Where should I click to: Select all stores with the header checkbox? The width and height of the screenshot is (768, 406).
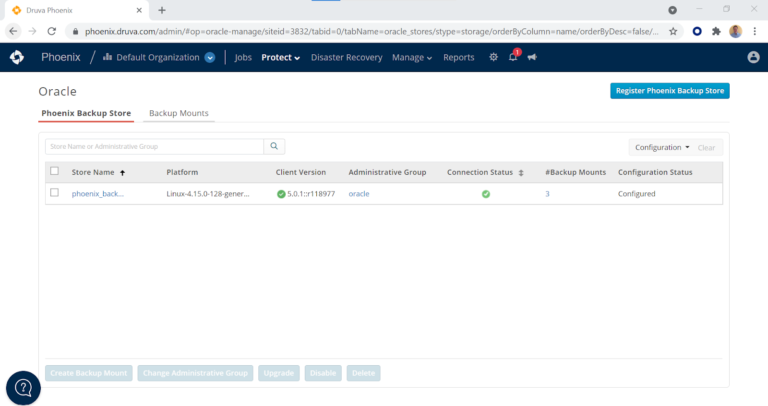click(x=54, y=171)
